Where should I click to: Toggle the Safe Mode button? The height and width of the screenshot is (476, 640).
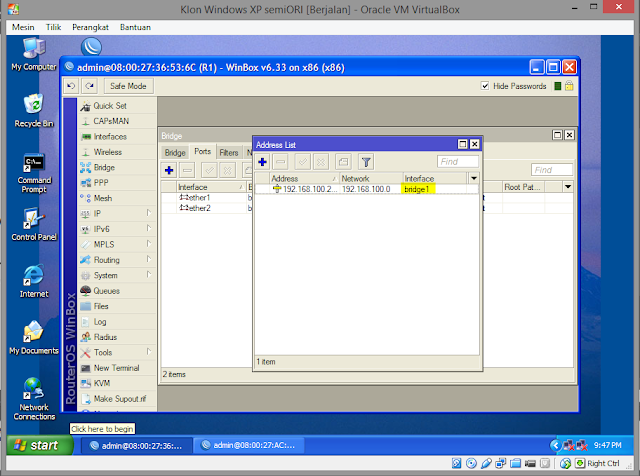(x=128, y=86)
